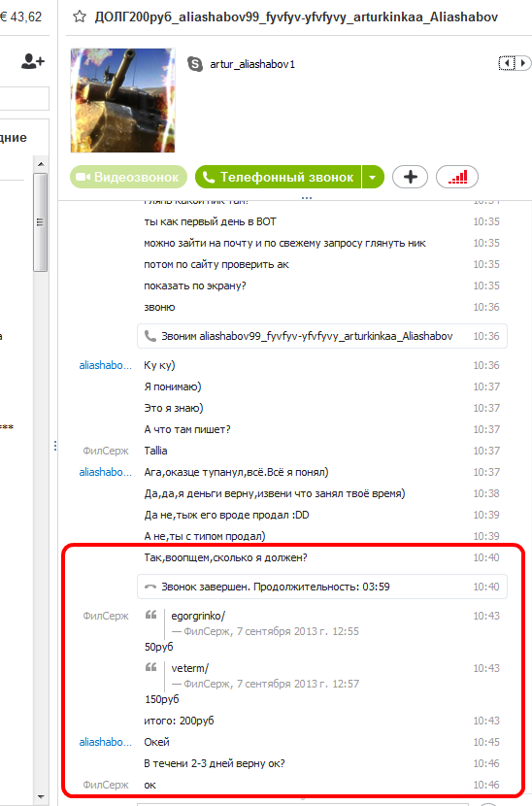Image resolution: width=532 pixels, height=806 pixels.
Task: Click the previous arrow in the header panel
Action: click(x=507, y=63)
